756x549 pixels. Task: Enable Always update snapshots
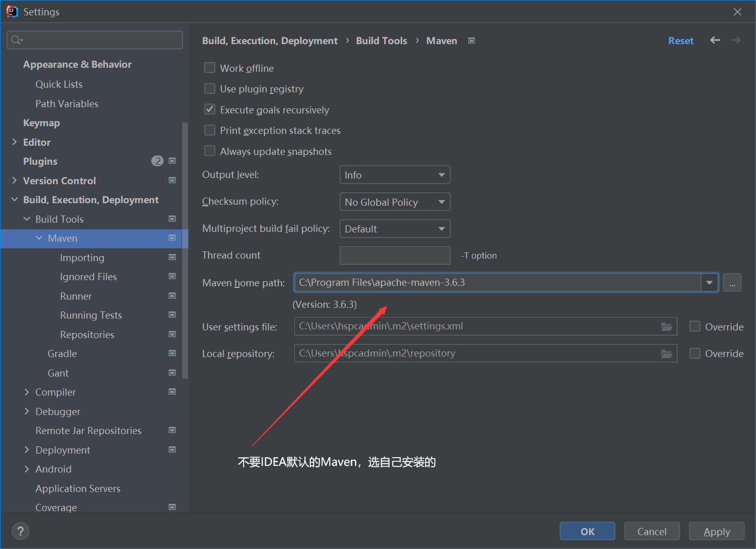[x=210, y=151]
